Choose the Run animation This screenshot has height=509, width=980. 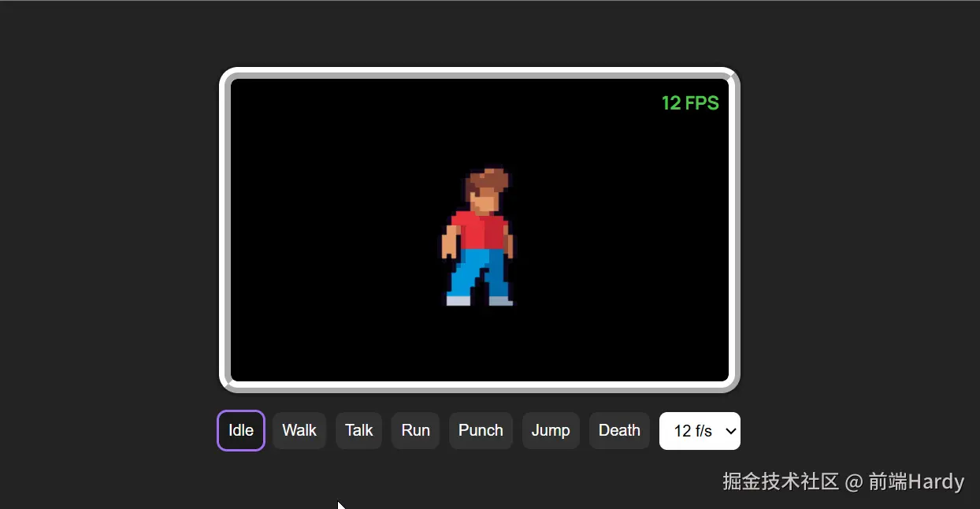point(415,430)
